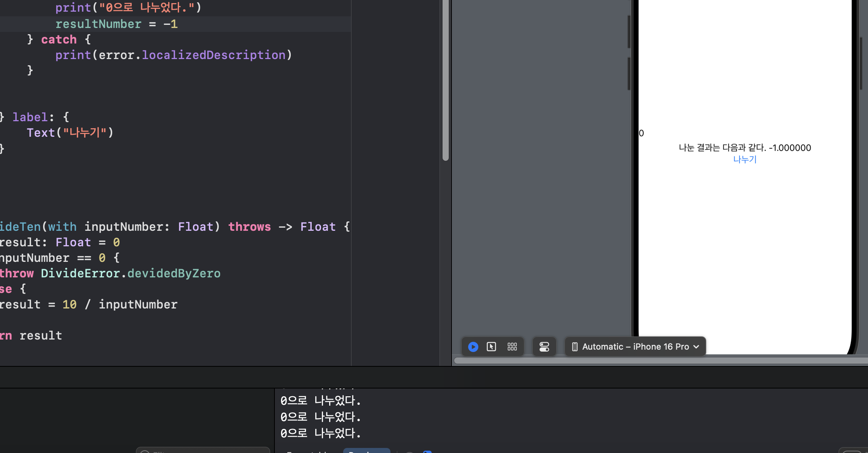Click the iPhone icon in device selector
Image resolution: width=868 pixels, height=453 pixels.
point(575,347)
